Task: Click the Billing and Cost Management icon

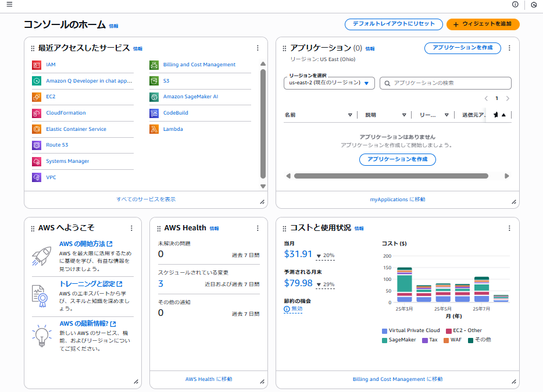Action: click(x=153, y=65)
